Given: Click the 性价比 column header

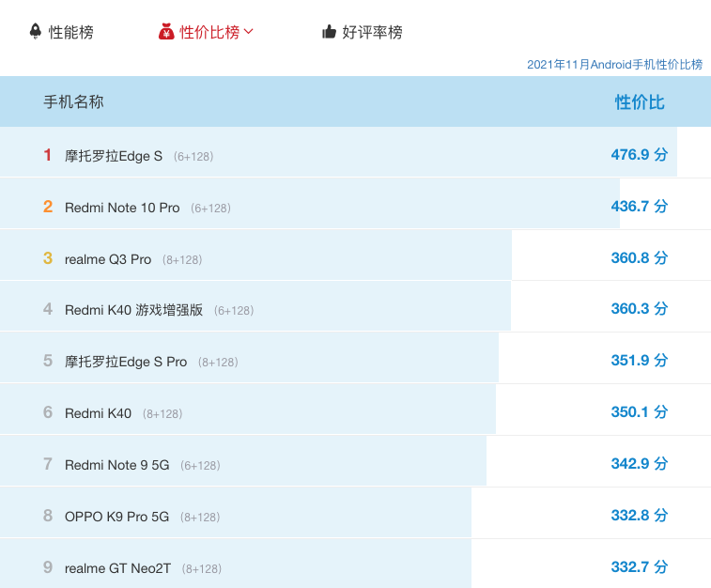Looking at the screenshot, I should point(640,102).
